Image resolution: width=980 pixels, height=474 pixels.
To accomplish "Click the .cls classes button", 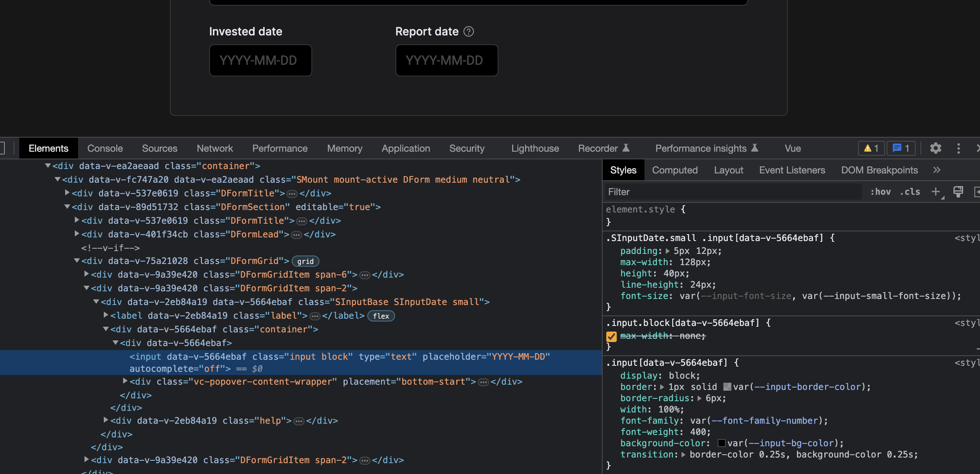I will coord(910,192).
